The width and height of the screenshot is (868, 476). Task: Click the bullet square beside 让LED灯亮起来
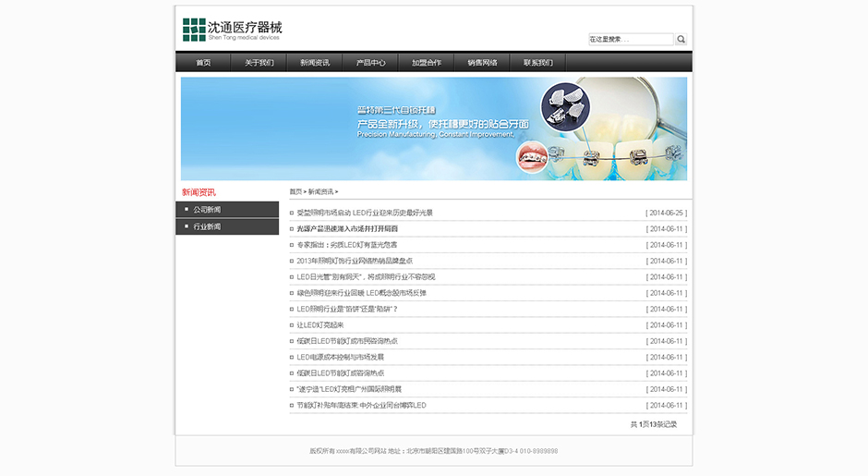292,325
